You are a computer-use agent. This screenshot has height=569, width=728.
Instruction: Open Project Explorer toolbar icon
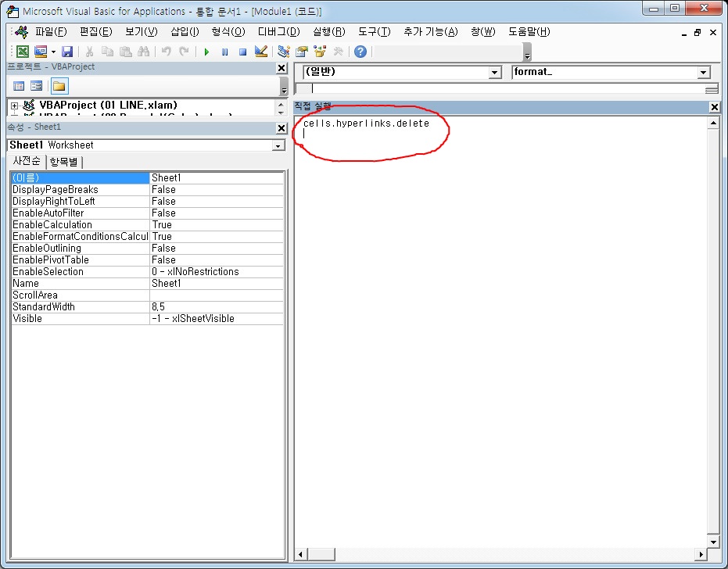pos(284,52)
